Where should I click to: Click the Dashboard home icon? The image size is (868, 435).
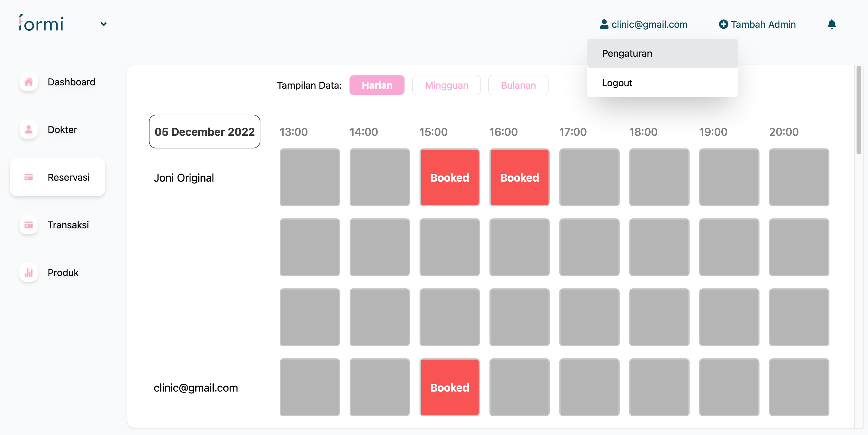pyautogui.click(x=29, y=82)
